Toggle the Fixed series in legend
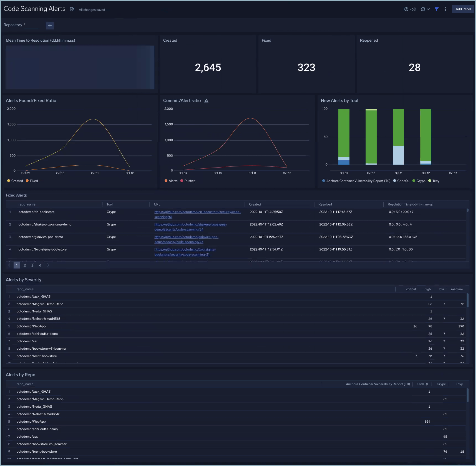476x466 pixels. [x=32, y=181]
